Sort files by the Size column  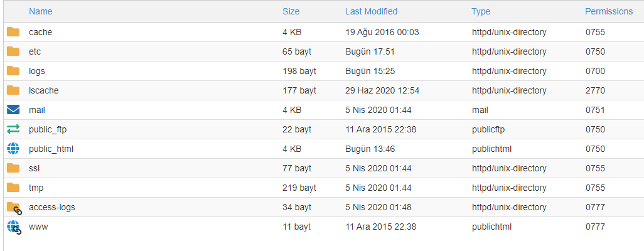pyautogui.click(x=291, y=11)
